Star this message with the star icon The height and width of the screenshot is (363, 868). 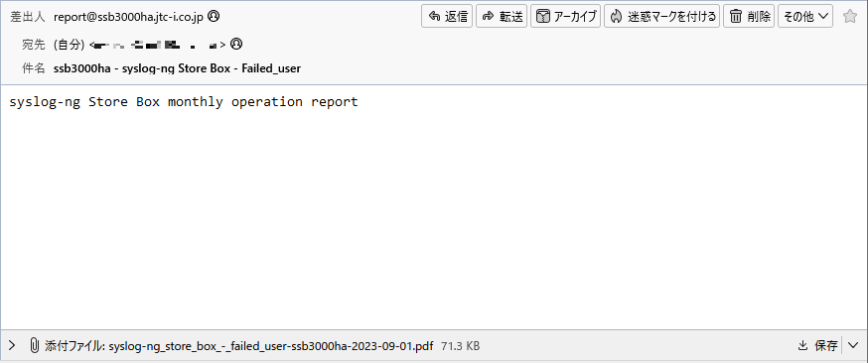(850, 17)
